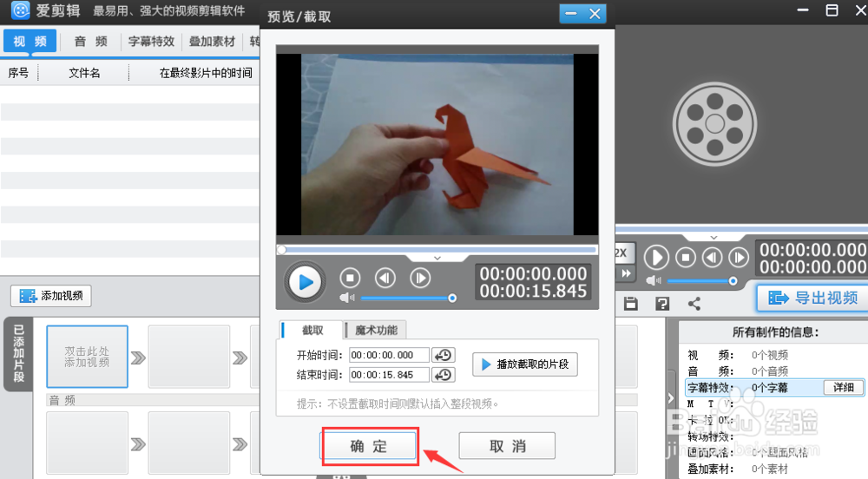Viewport: 868px width, 479px height.
Task: Click fast-forward icon in main player
Action: click(626, 273)
